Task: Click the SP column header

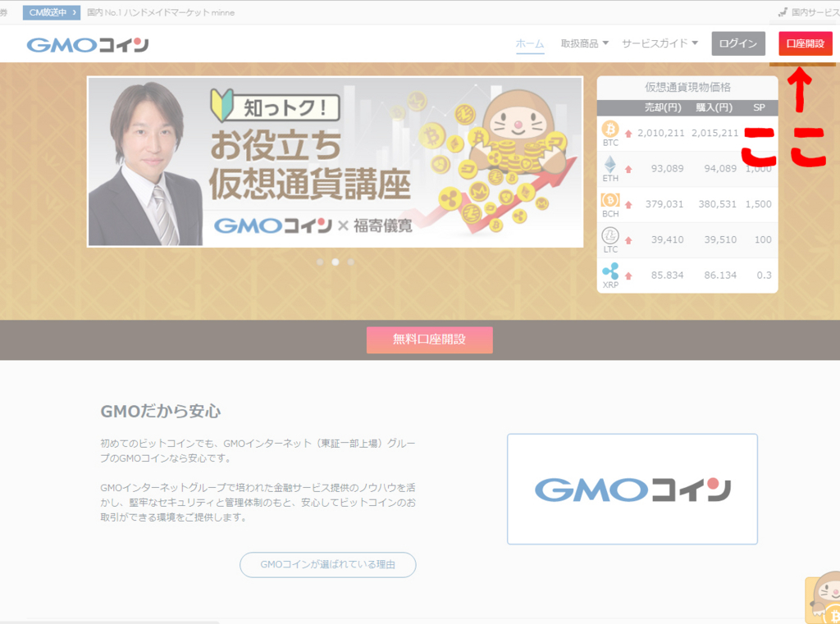Action: (759, 107)
